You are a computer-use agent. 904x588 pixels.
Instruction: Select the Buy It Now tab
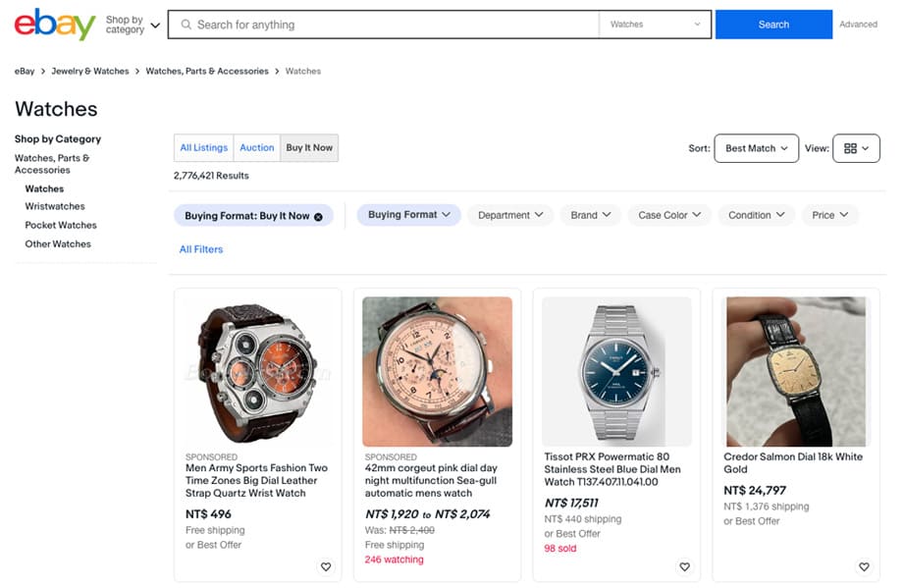coord(309,148)
